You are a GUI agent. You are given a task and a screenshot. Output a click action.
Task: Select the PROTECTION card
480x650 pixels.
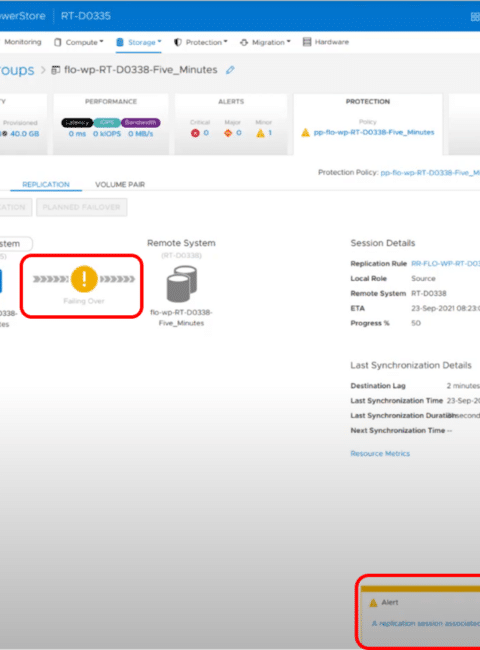[x=368, y=124]
